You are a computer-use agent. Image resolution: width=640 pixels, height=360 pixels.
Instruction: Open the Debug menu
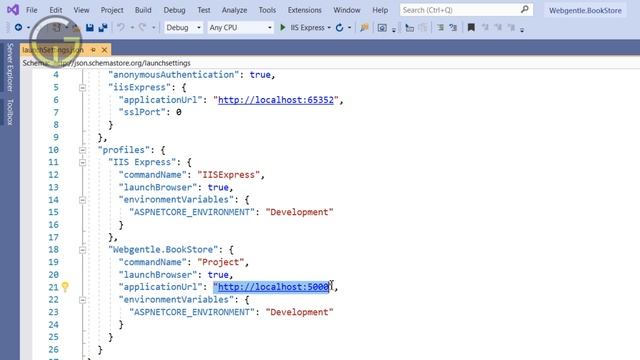click(x=174, y=10)
